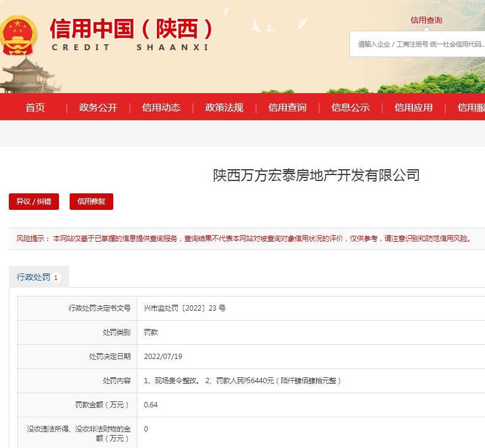
Task: Click the confiscated amount value 0
Action: coord(146,429)
